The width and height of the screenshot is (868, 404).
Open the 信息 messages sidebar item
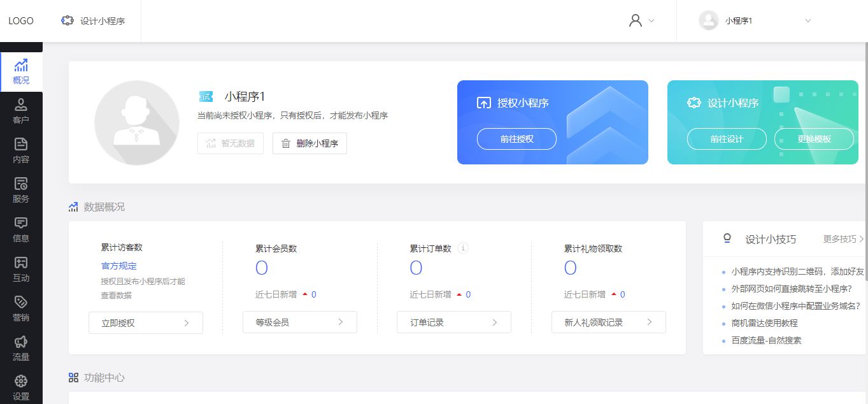(x=21, y=230)
